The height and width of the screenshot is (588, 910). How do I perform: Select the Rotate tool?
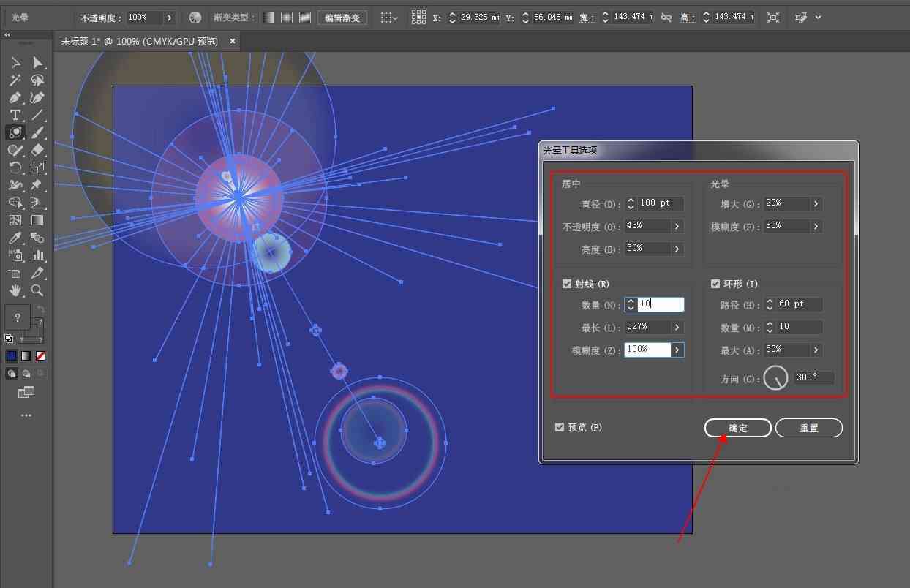point(15,168)
